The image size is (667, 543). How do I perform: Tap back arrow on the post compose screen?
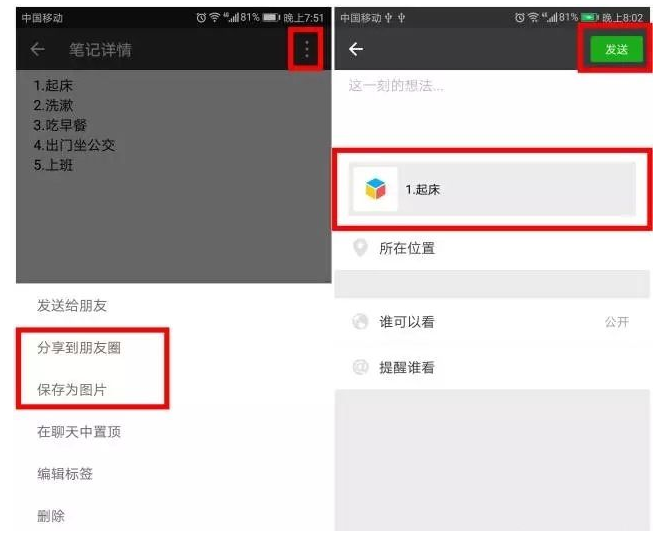coord(356,49)
